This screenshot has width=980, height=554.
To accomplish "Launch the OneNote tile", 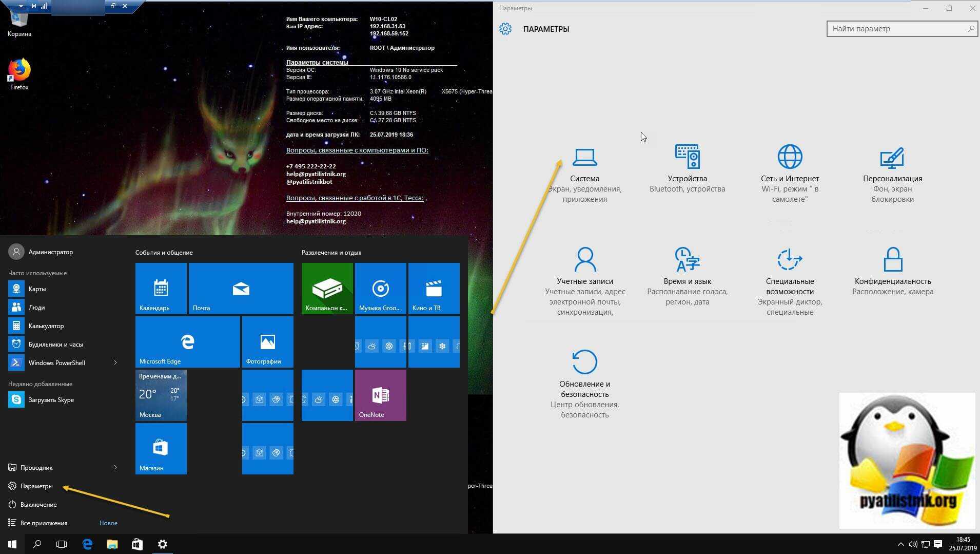I will pyautogui.click(x=381, y=395).
